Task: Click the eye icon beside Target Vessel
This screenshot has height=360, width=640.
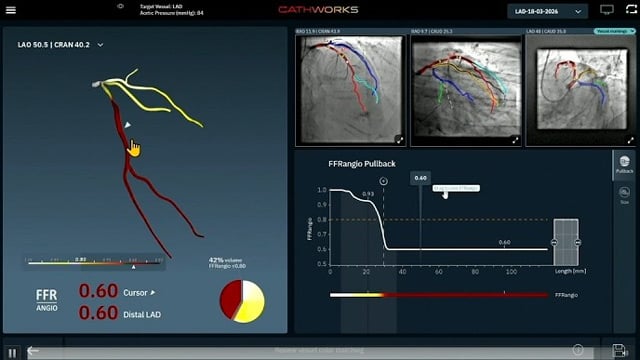Action: click(120, 6)
